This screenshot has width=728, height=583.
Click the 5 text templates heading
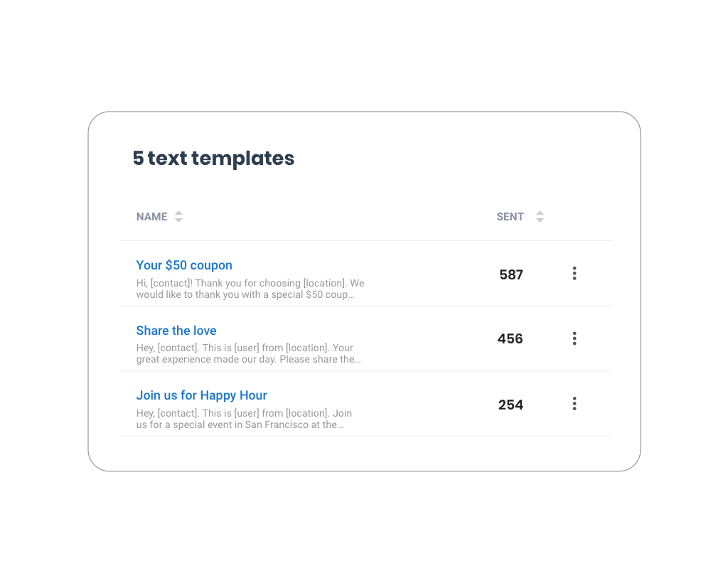click(x=213, y=159)
